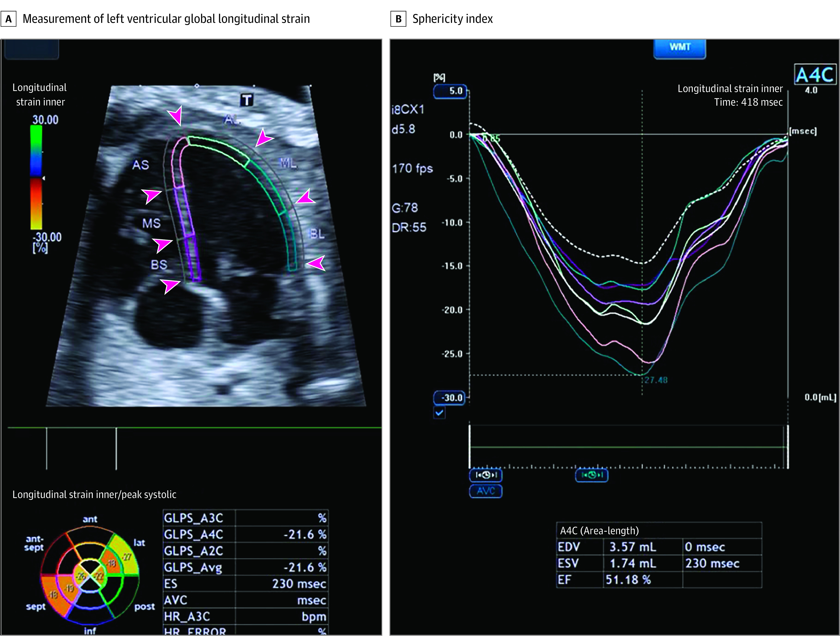840x636 pixels.
Task: Click the DR:55 dynamic range label
Action: tap(409, 227)
